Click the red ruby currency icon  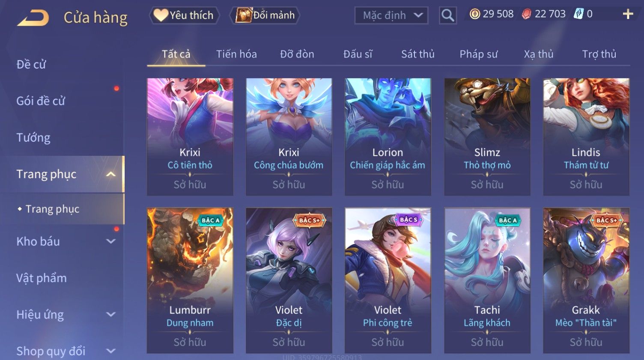[x=526, y=14]
